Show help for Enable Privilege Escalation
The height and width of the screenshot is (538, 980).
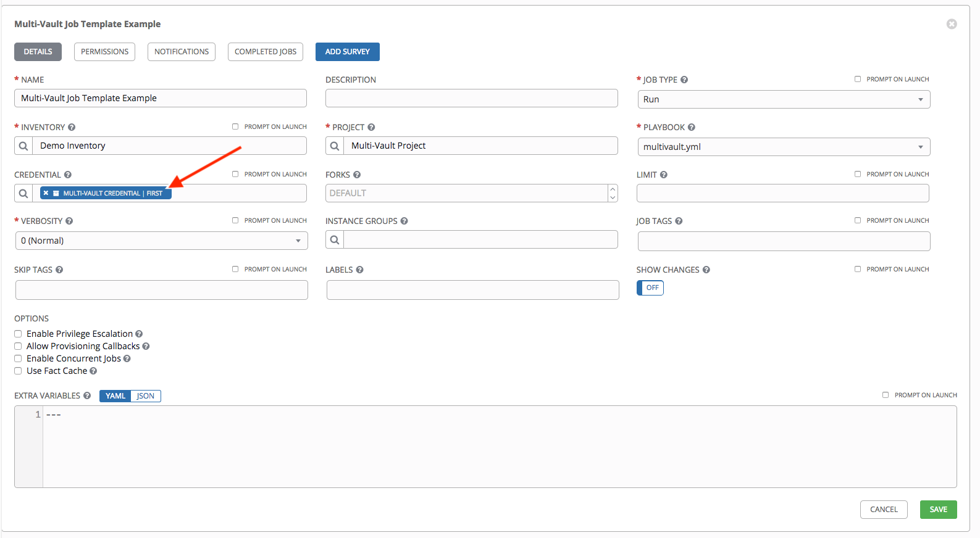pyautogui.click(x=139, y=334)
